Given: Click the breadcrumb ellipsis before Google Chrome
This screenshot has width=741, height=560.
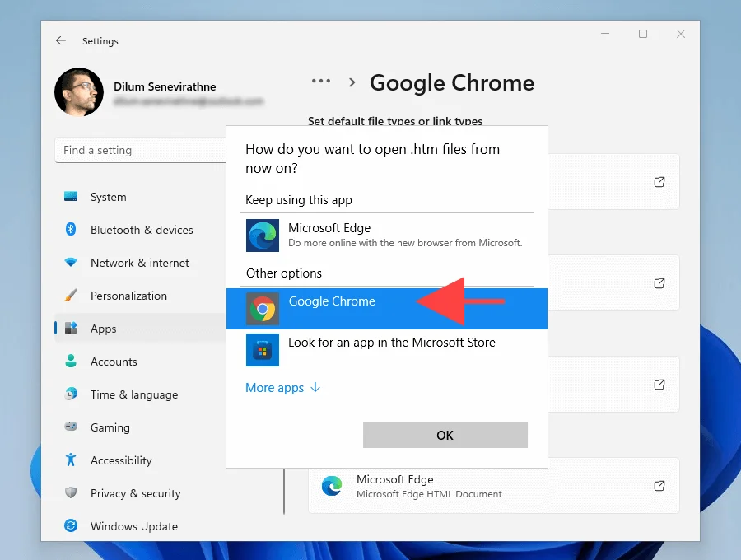Looking at the screenshot, I should pyautogui.click(x=320, y=82).
